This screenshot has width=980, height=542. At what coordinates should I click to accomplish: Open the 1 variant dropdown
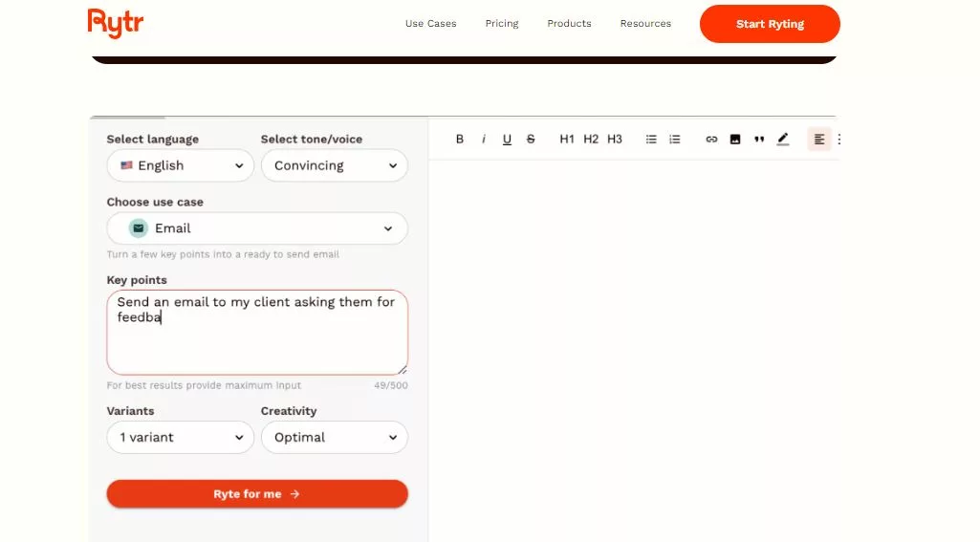coord(180,438)
